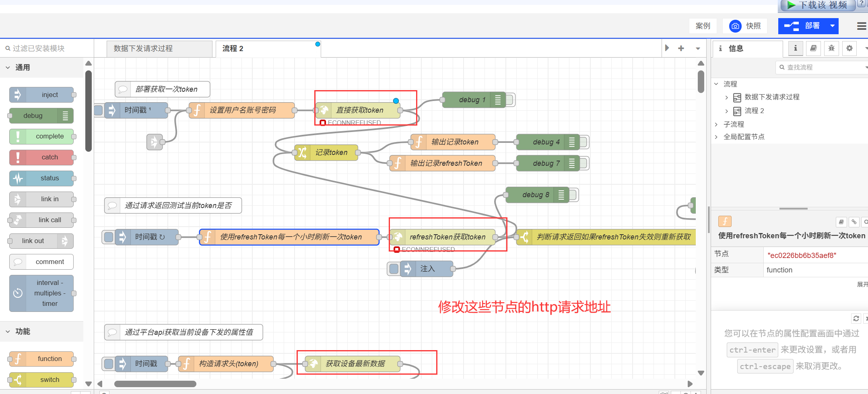Viewport: 868px width, 394px height.
Task: Click the 案例 button
Action: [x=703, y=26]
